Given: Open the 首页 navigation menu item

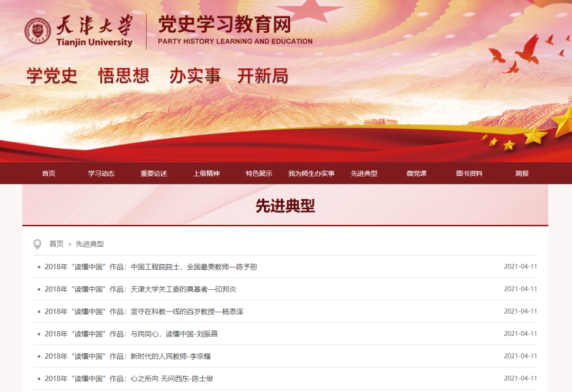Looking at the screenshot, I should [49, 174].
